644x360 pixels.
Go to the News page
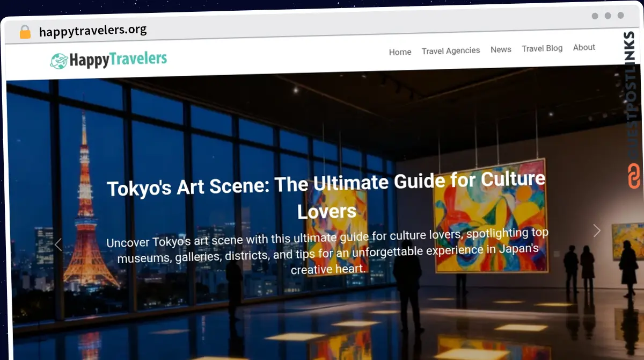501,49
